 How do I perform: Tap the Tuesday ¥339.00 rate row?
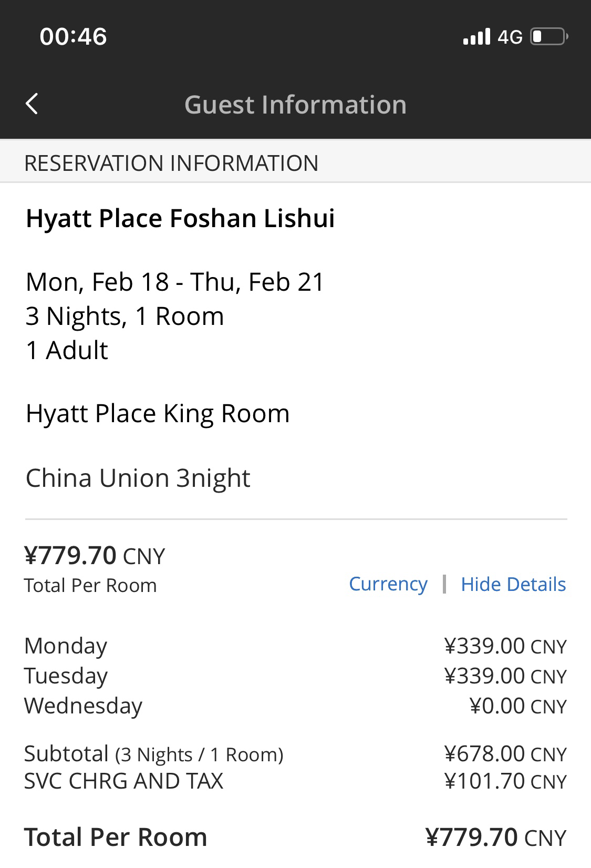[295, 676]
